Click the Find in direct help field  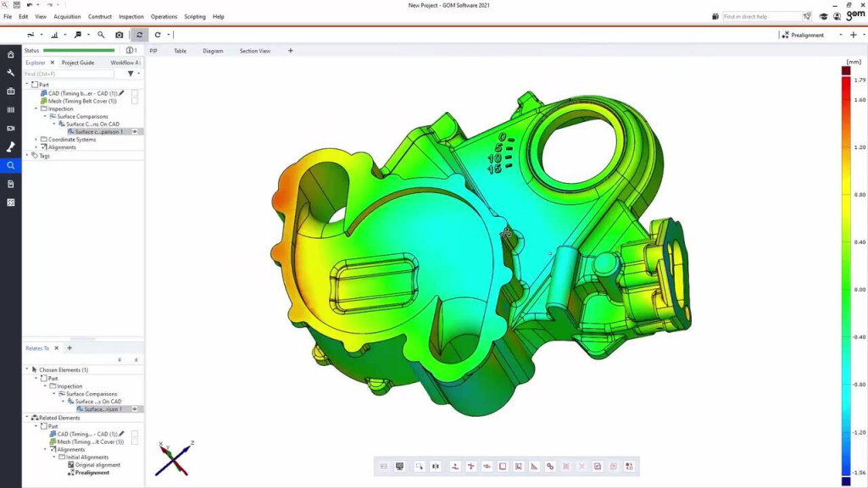click(x=760, y=16)
